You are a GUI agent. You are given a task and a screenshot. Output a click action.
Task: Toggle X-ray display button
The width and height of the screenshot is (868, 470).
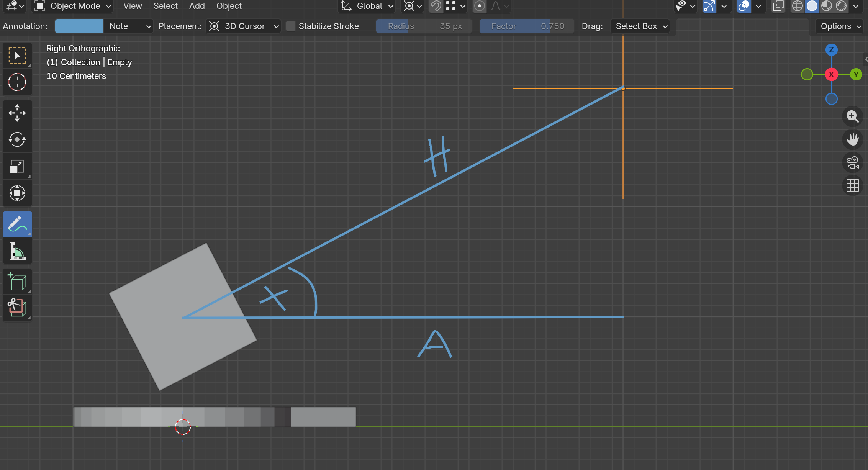778,6
